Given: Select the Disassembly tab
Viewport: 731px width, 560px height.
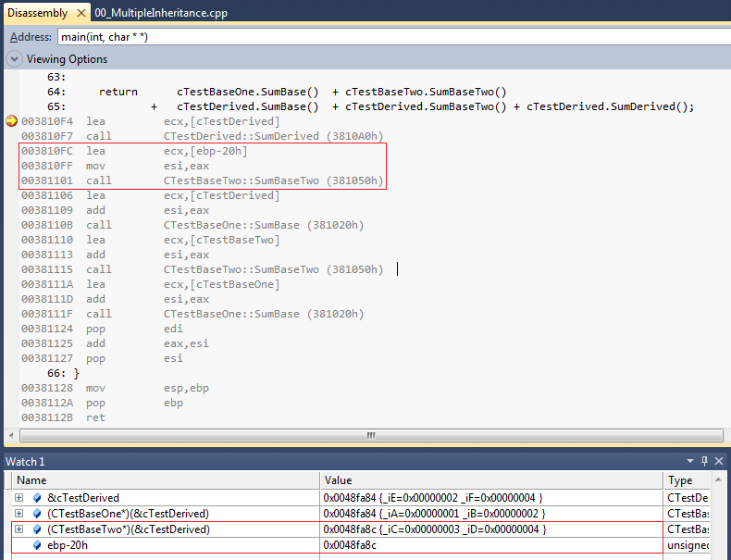Looking at the screenshot, I should coord(37,13).
